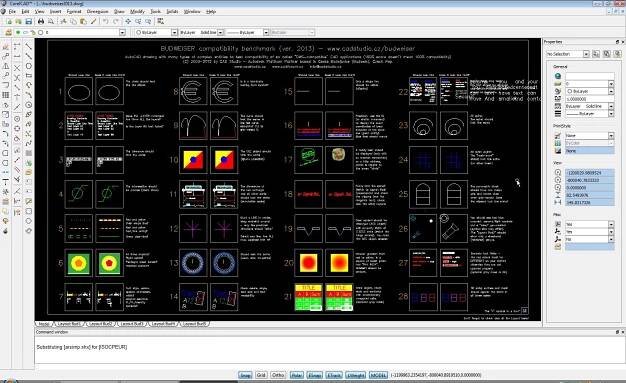Open the ByLayer color dropdown in the toolbar
Viewport: 626px width, 383px height.
tap(174, 32)
